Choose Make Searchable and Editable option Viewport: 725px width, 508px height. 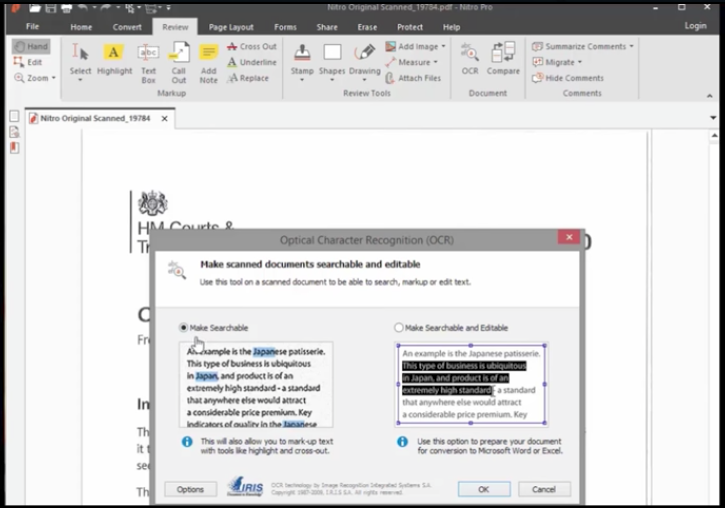[x=399, y=328]
